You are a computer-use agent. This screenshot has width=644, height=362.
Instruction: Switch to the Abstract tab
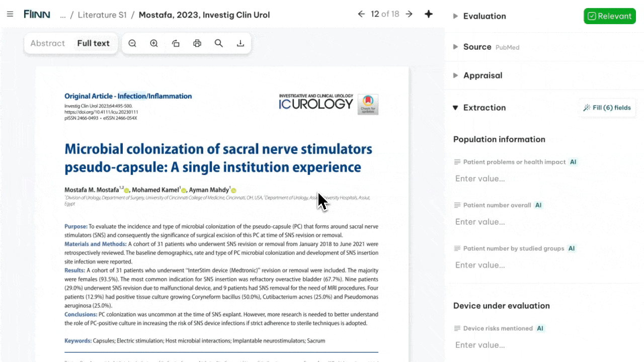point(48,43)
